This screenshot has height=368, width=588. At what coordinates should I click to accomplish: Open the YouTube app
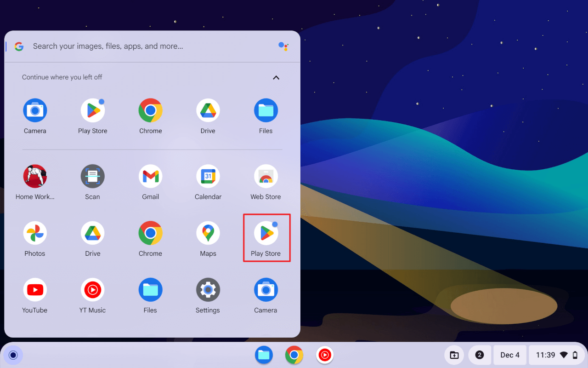(x=35, y=290)
